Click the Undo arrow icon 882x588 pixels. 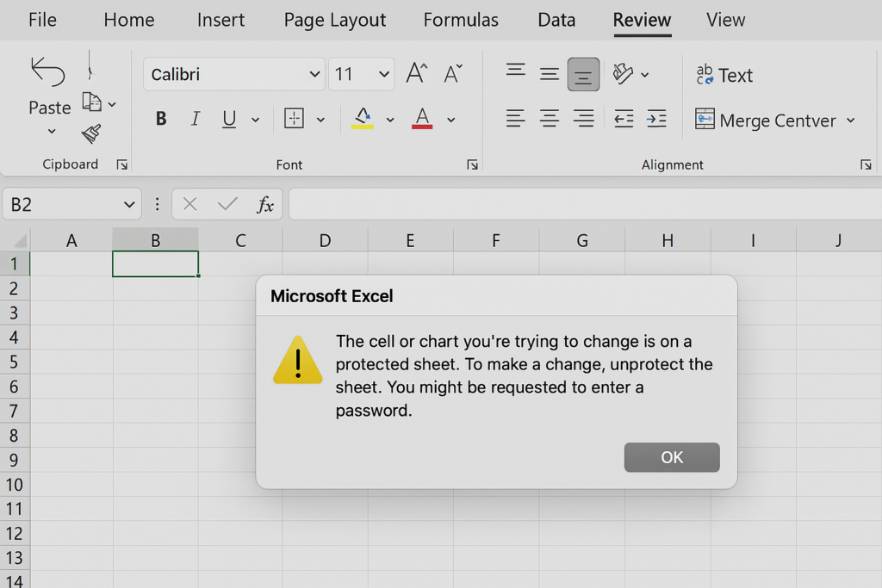pyautogui.click(x=47, y=71)
